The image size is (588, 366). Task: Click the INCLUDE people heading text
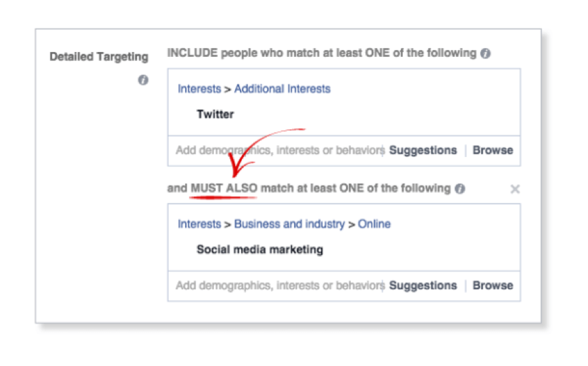click(x=321, y=53)
